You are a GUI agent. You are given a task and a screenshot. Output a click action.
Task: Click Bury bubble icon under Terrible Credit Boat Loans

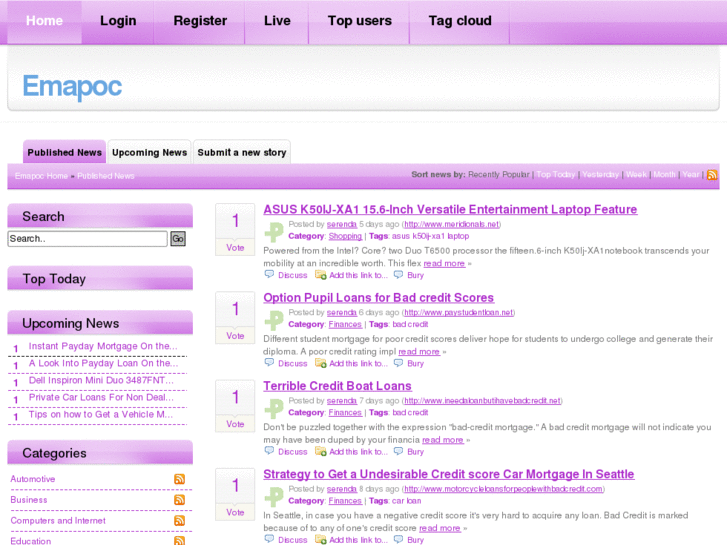point(398,451)
